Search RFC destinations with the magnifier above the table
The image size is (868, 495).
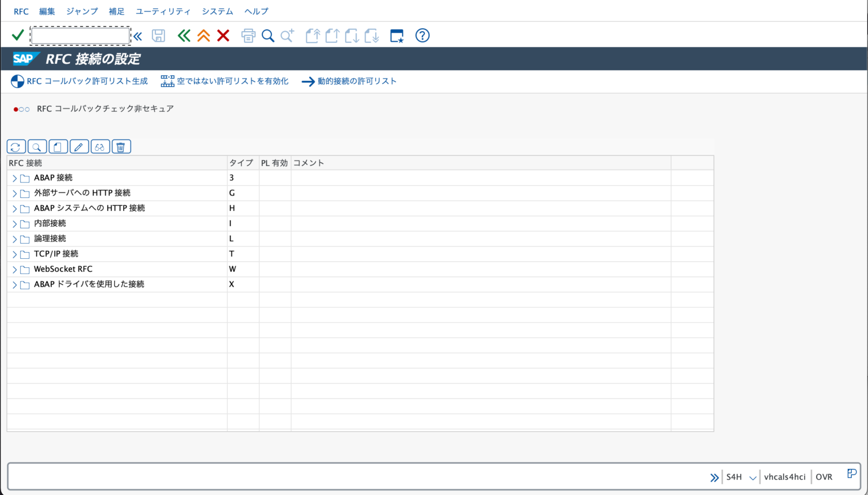pos(37,146)
